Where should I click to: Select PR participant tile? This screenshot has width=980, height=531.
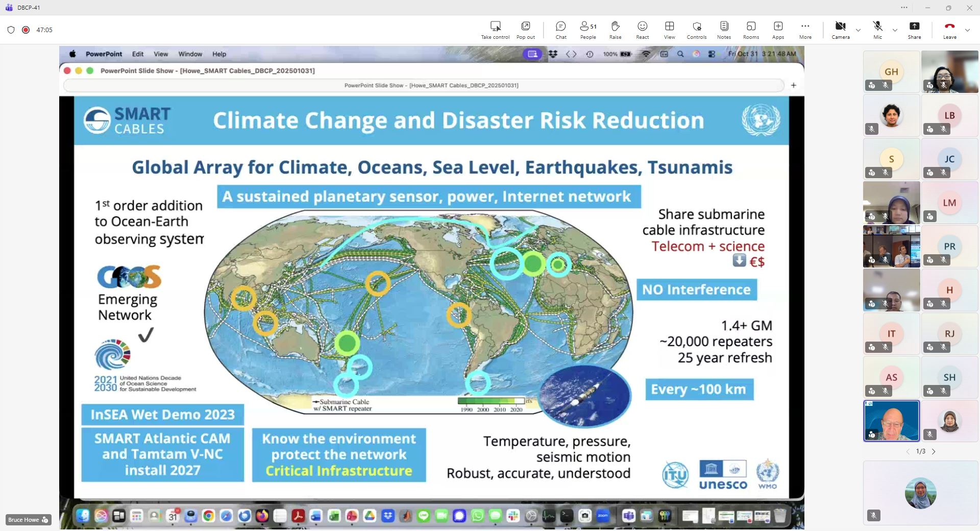[949, 246]
